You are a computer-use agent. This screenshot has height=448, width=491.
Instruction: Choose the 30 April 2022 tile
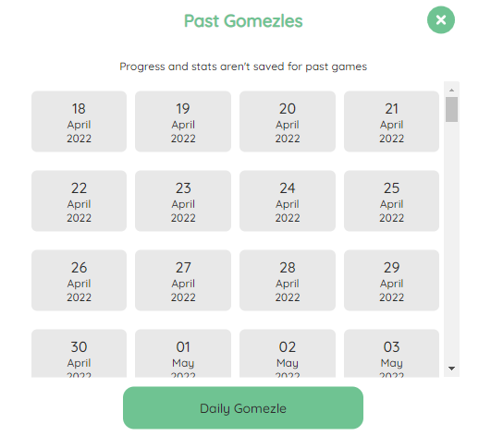click(x=79, y=353)
